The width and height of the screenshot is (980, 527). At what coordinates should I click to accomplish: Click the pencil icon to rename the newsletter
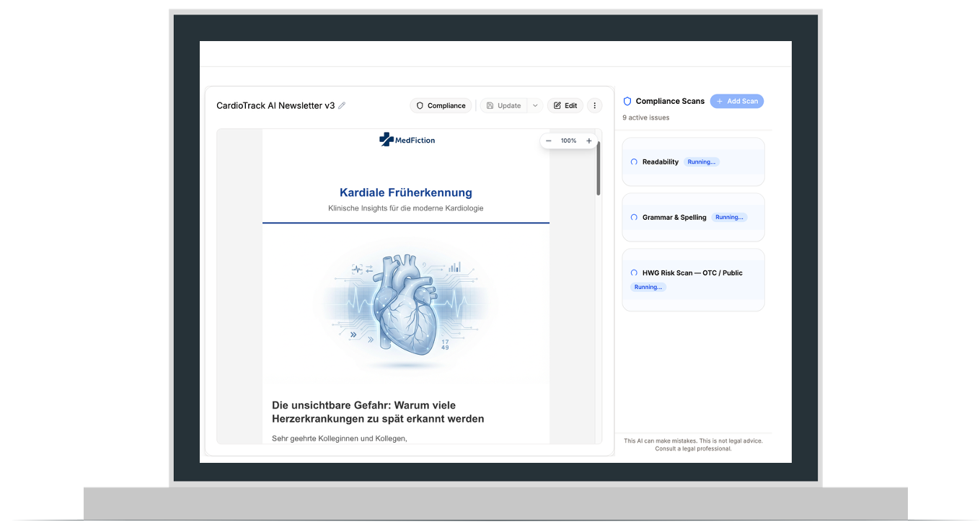342,106
